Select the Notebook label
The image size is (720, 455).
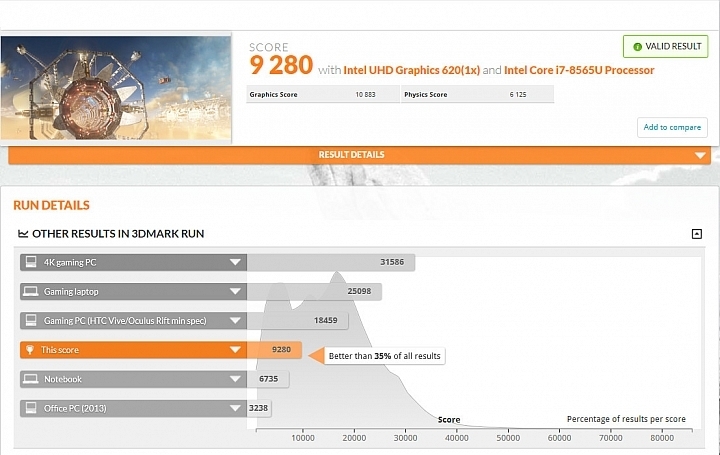click(63, 379)
